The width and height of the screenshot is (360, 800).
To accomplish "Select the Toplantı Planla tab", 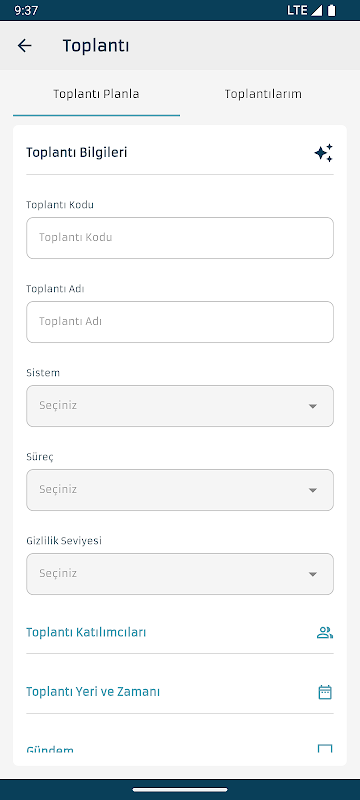I will pos(96,94).
